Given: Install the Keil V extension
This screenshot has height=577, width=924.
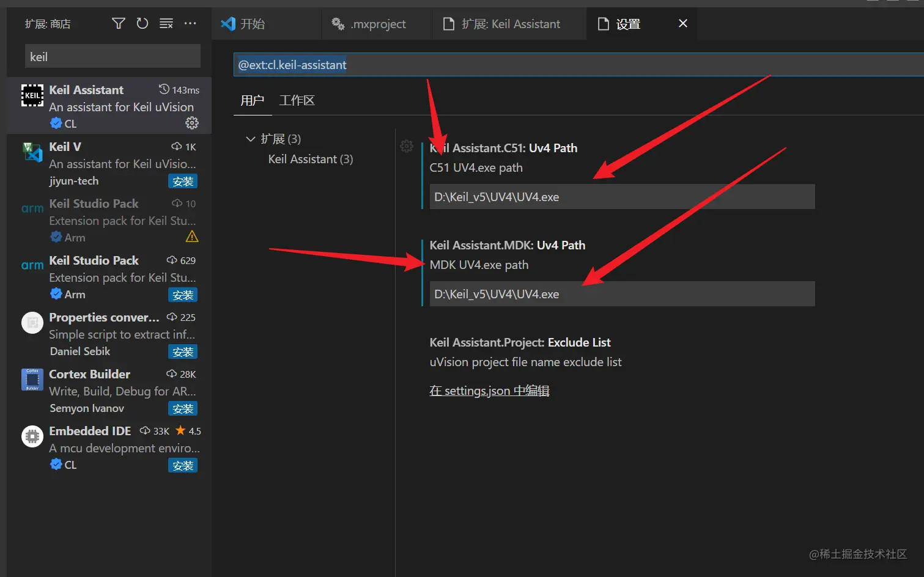Looking at the screenshot, I should [183, 182].
